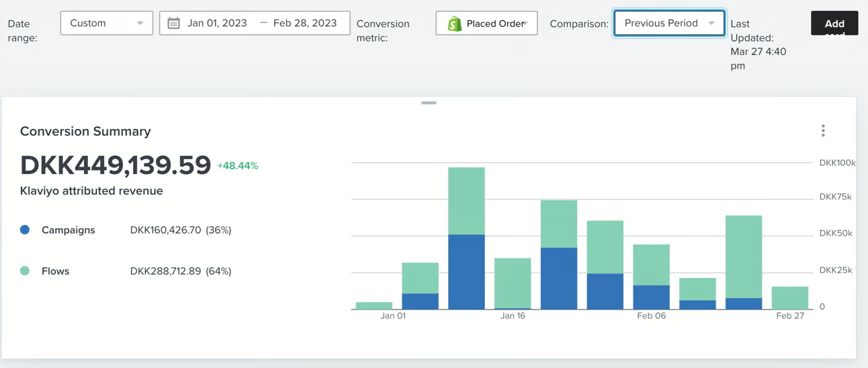Select the green bar above Feb 27
The width and height of the screenshot is (868, 368).
pyautogui.click(x=789, y=298)
